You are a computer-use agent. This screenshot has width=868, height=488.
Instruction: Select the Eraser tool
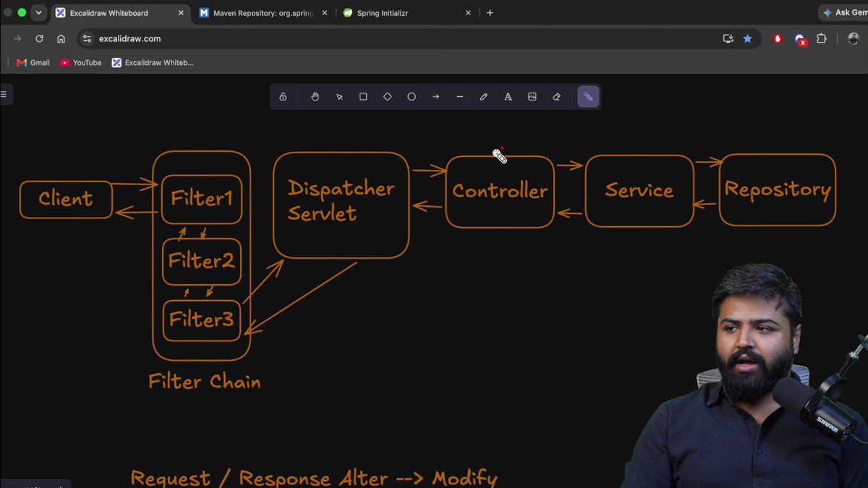click(556, 97)
